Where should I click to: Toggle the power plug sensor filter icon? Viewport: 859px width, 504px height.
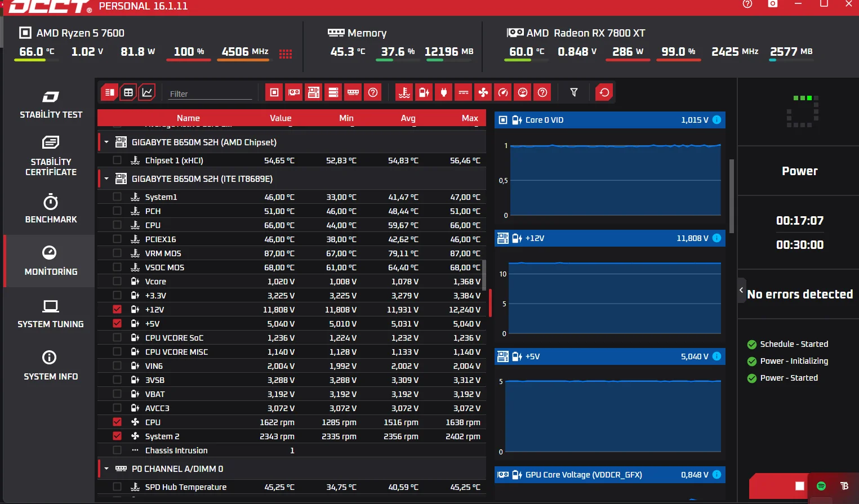[x=444, y=92]
